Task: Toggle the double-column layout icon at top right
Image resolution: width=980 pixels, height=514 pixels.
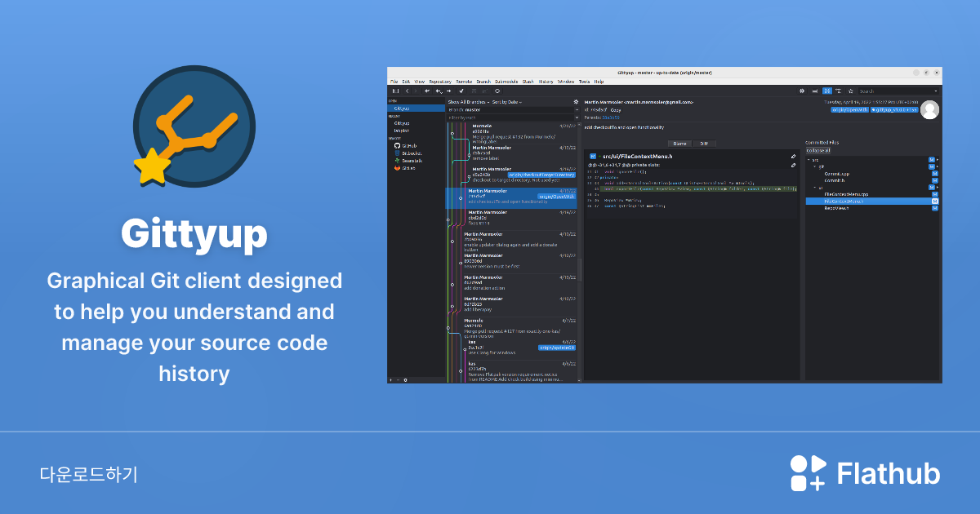Action: point(827,91)
